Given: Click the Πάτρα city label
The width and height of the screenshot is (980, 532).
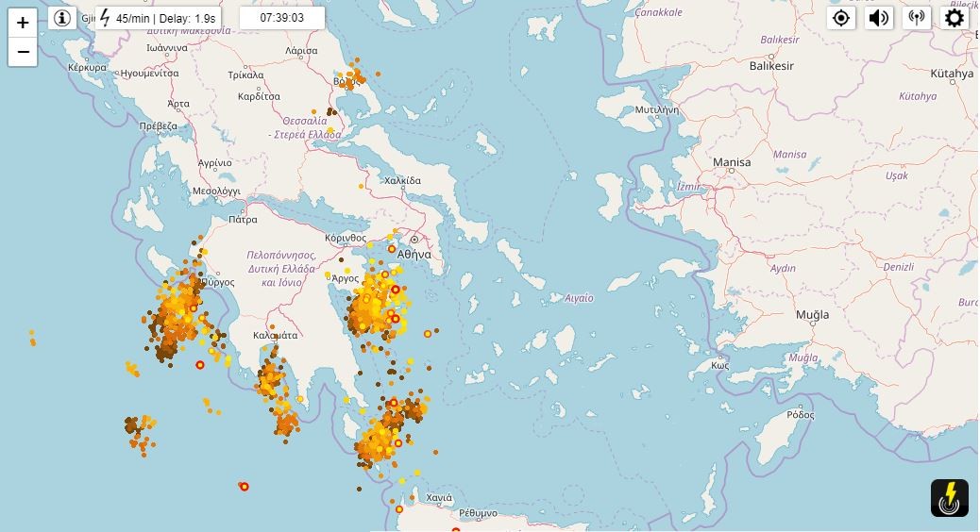Looking at the screenshot, I should pyautogui.click(x=244, y=220).
